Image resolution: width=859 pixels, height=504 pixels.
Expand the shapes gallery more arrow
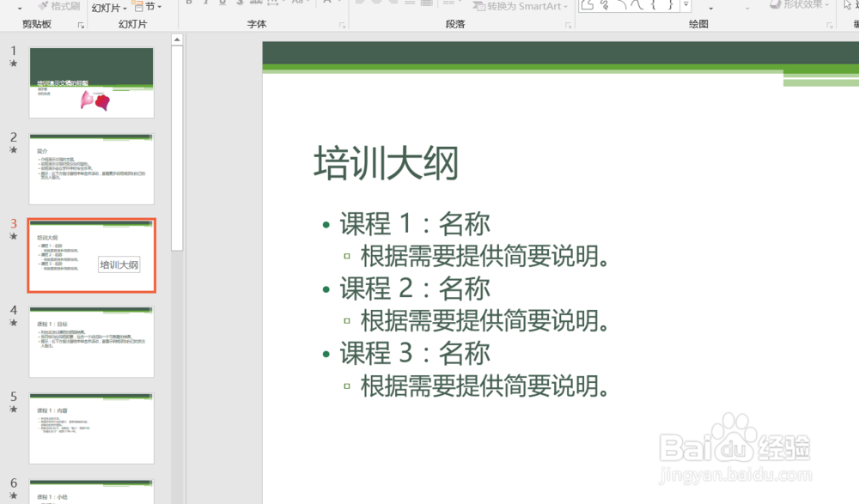[685, 5]
